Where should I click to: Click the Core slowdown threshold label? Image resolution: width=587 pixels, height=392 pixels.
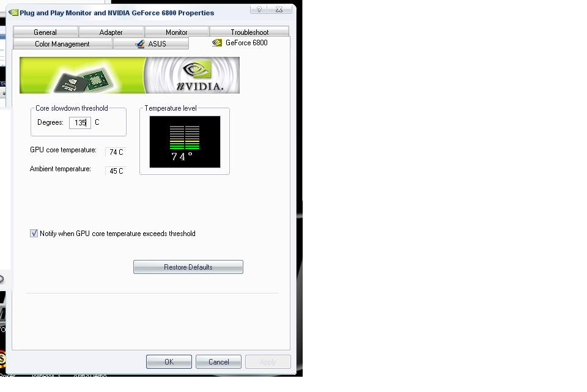72,108
